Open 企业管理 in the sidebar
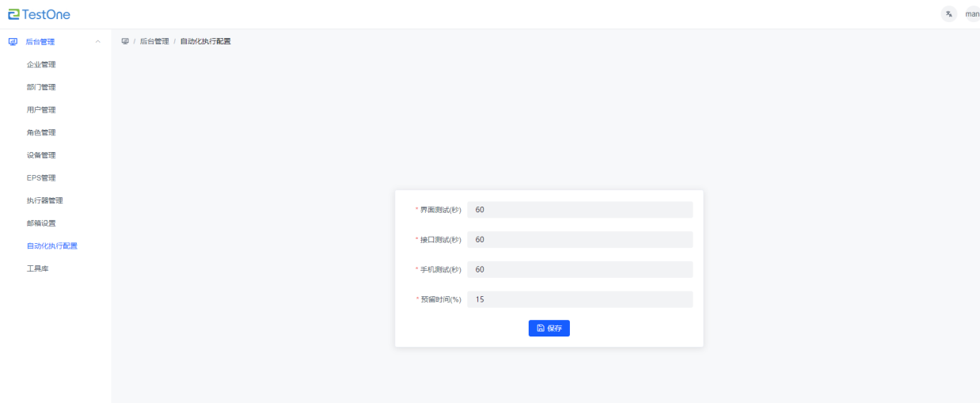 pos(41,64)
